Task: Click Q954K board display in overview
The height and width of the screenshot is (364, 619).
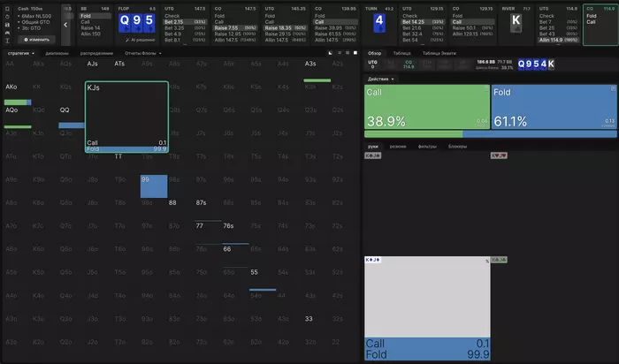Action: coord(536,64)
